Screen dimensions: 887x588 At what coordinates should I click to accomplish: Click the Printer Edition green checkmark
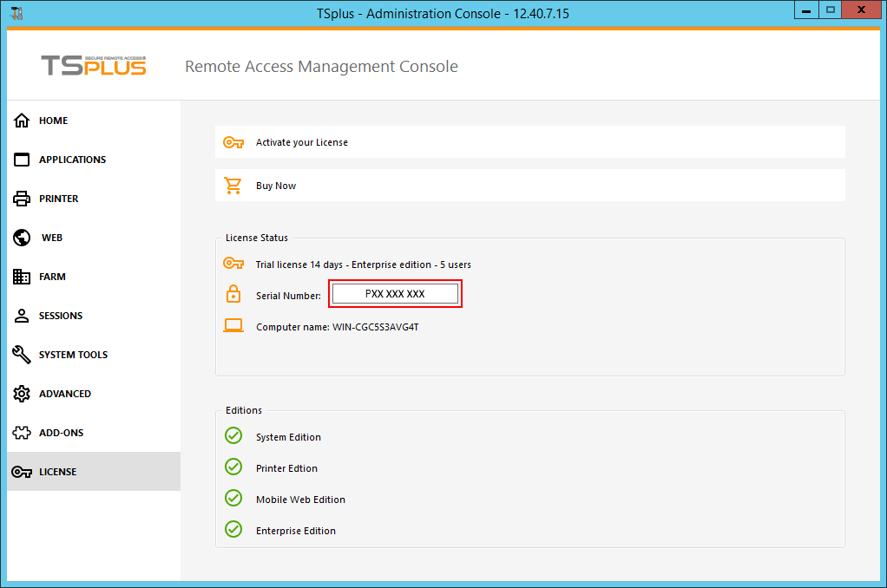[233, 467]
